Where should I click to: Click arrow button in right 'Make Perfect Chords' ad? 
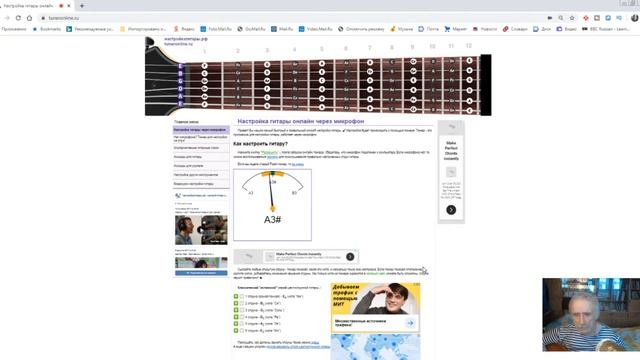coord(451,210)
